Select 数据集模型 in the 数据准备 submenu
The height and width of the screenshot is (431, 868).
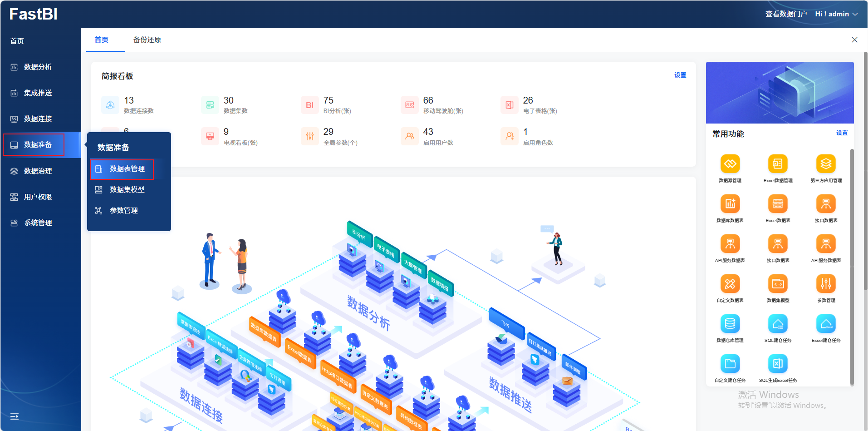click(x=127, y=189)
